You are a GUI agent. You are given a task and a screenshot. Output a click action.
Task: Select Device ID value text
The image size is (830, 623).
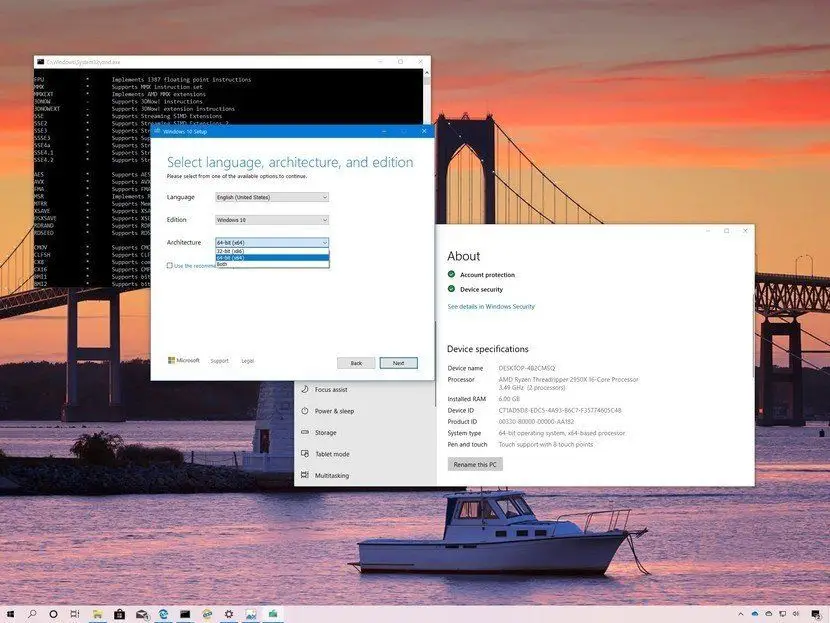coord(560,410)
